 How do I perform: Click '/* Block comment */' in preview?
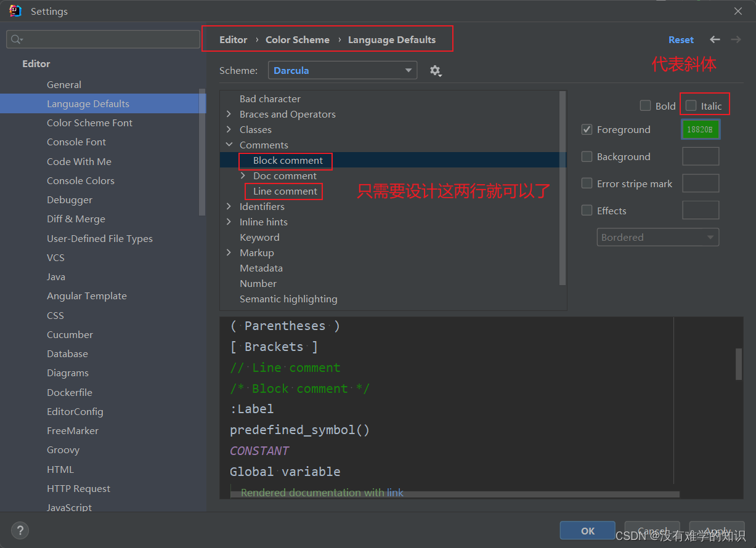tap(299, 389)
